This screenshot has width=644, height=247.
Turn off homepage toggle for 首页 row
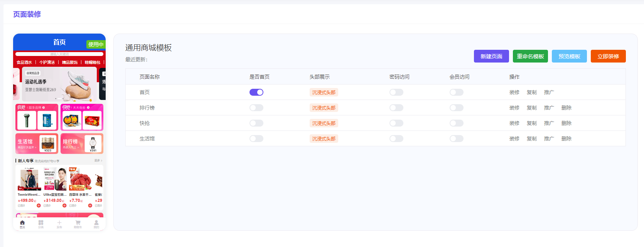coord(256,92)
